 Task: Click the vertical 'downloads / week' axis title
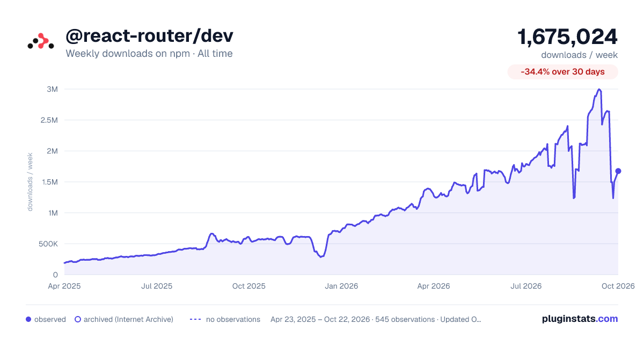click(x=31, y=181)
